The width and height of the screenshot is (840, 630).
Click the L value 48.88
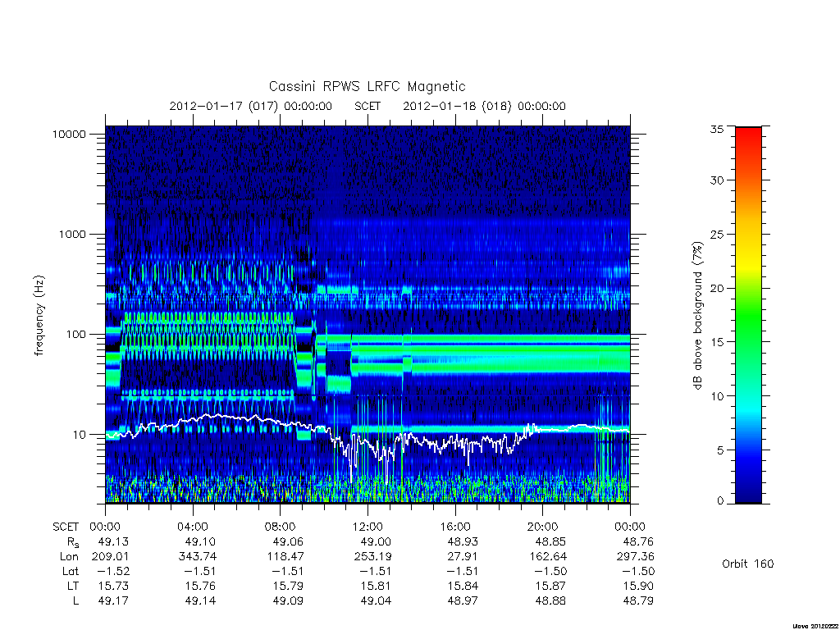click(550, 600)
